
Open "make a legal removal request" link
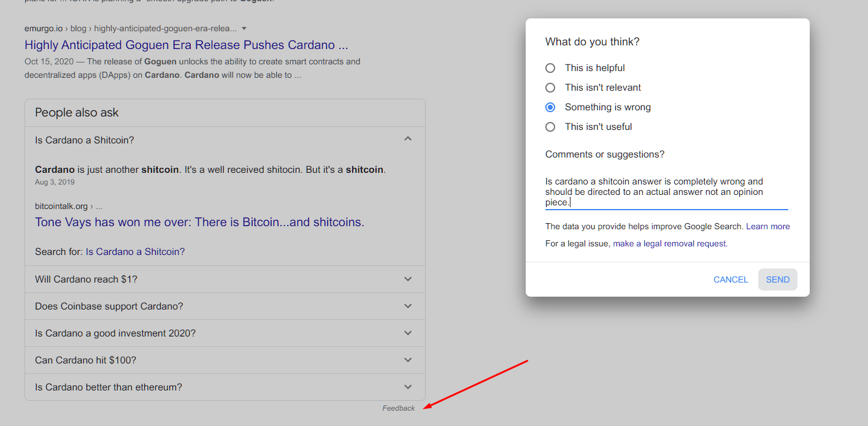(670, 243)
